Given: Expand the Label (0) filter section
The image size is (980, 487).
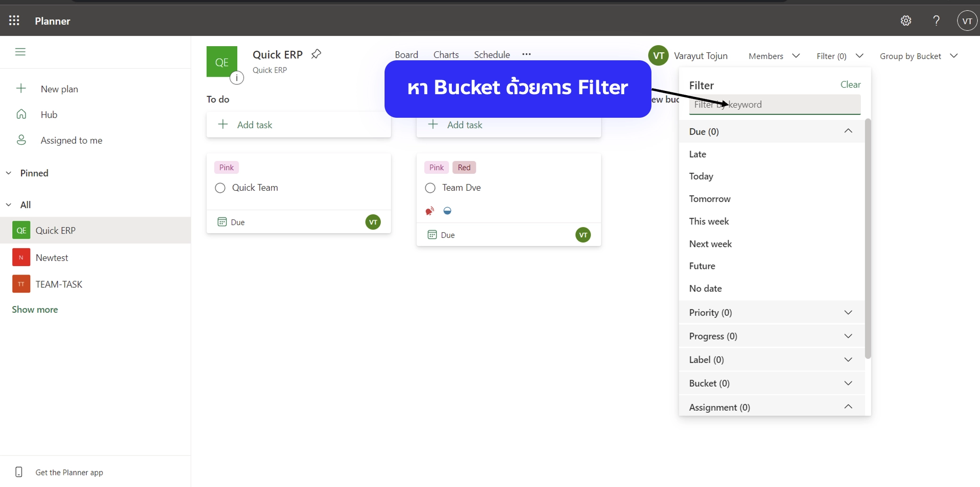Looking at the screenshot, I should [x=772, y=359].
